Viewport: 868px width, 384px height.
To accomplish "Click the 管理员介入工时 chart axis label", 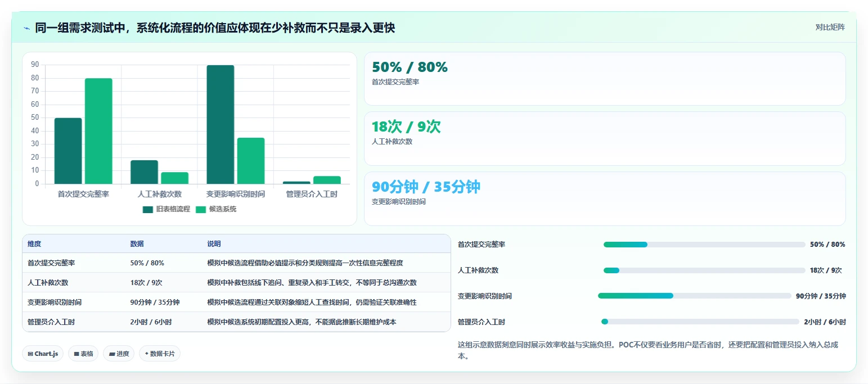I will pyautogui.click(x=312, y=194).
